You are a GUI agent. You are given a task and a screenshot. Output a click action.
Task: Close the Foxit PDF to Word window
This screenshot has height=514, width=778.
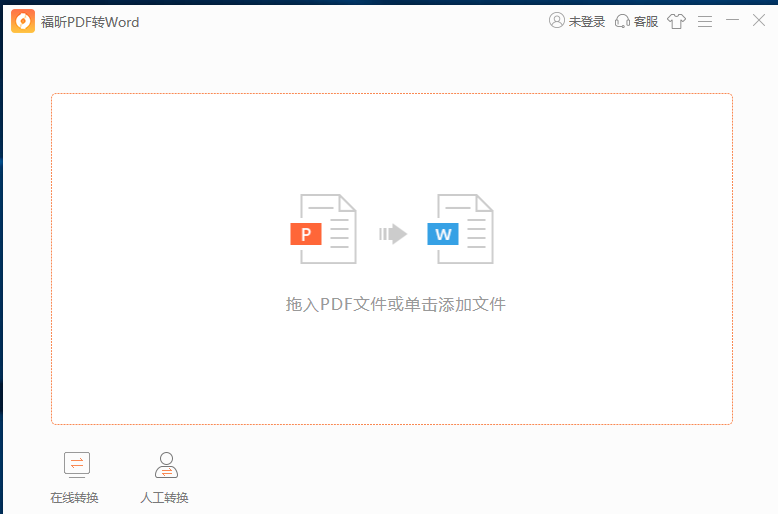coord(759,20)
